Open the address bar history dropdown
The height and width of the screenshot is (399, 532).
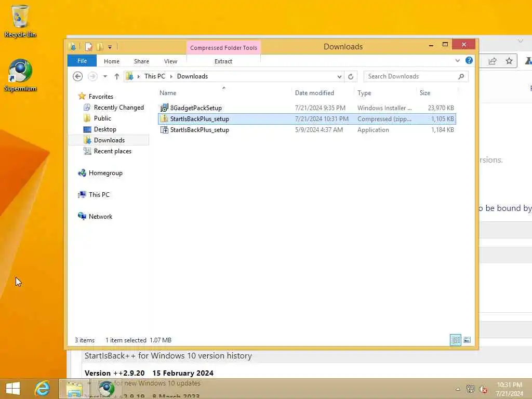tap(339, 77)
